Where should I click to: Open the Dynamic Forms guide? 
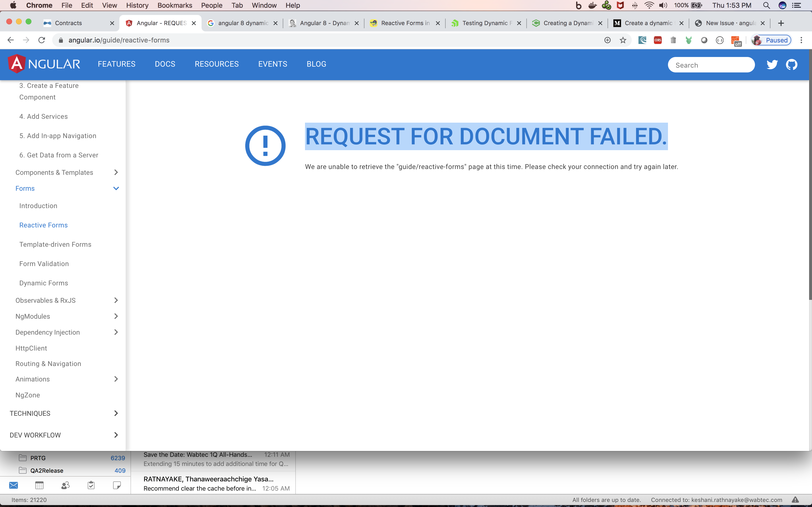point(43,283)
